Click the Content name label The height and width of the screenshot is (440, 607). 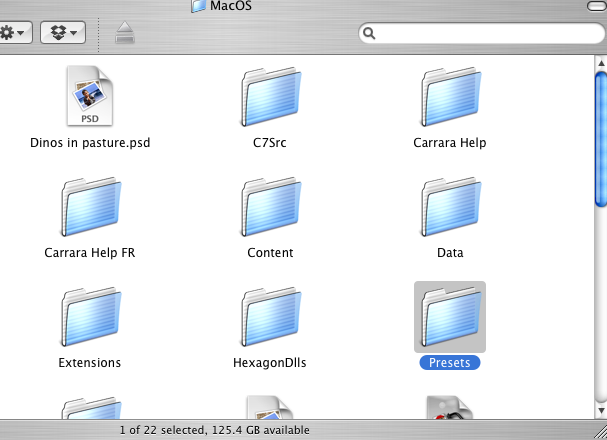(x=270, y=253)
